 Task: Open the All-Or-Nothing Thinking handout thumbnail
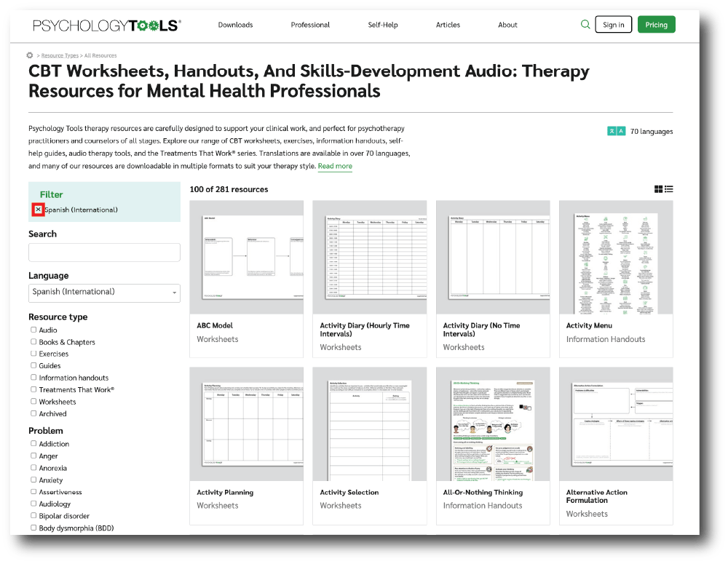tap(493, 424)
